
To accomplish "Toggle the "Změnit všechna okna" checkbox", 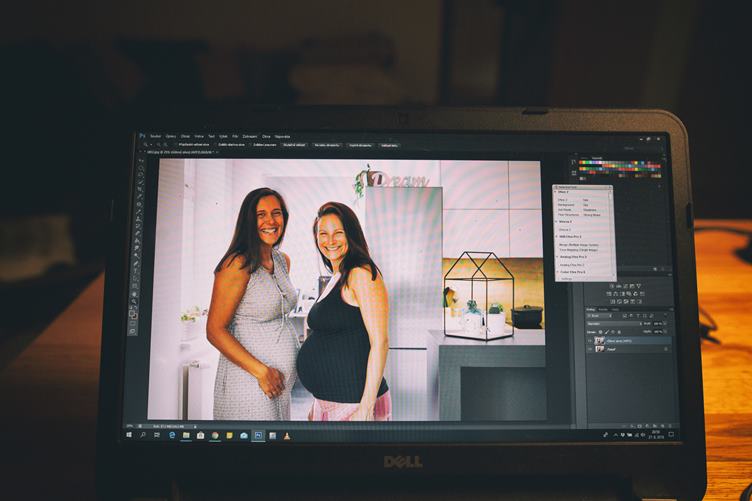I will click(x=214, y=145).
